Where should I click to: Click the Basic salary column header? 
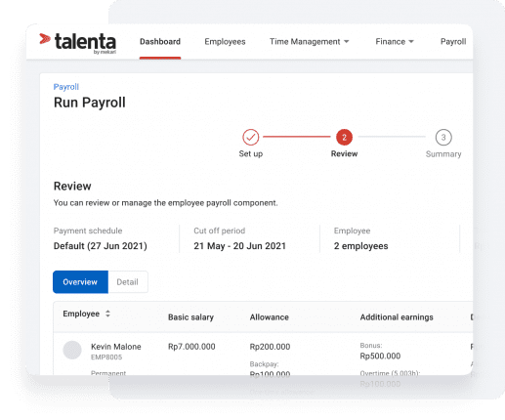[x=190, y=317]
